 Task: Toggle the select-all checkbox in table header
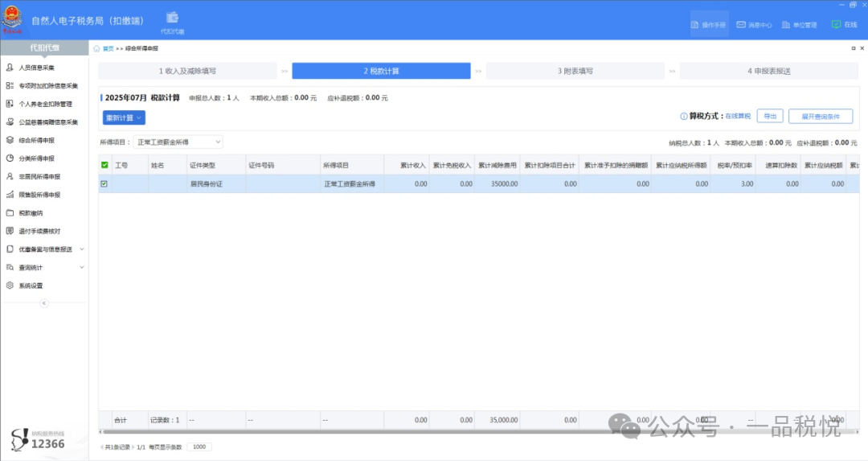coord(104,166)
